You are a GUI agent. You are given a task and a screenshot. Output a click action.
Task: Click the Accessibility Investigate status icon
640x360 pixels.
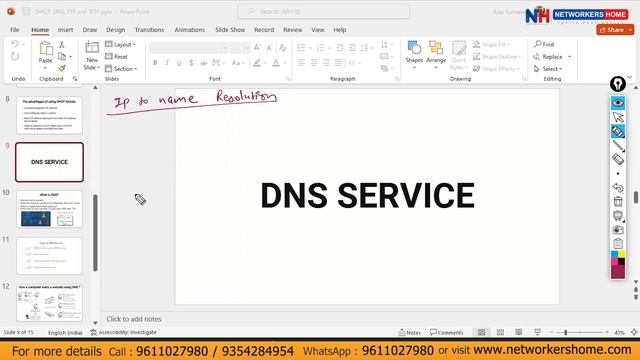(x=123, y=332)
